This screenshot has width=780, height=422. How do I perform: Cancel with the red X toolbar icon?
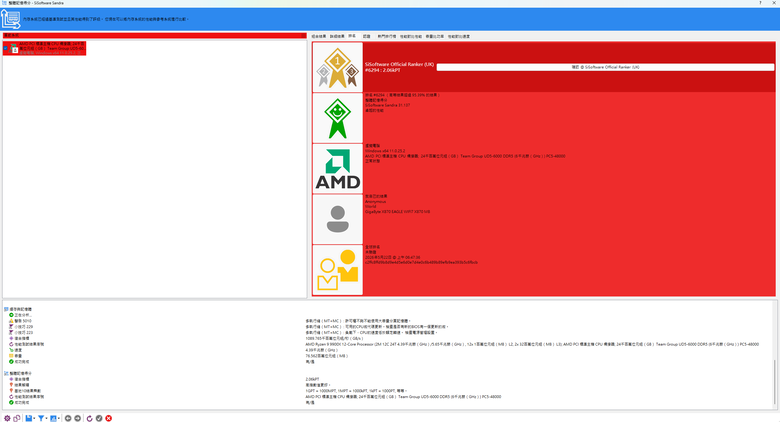tap(108, 418)
